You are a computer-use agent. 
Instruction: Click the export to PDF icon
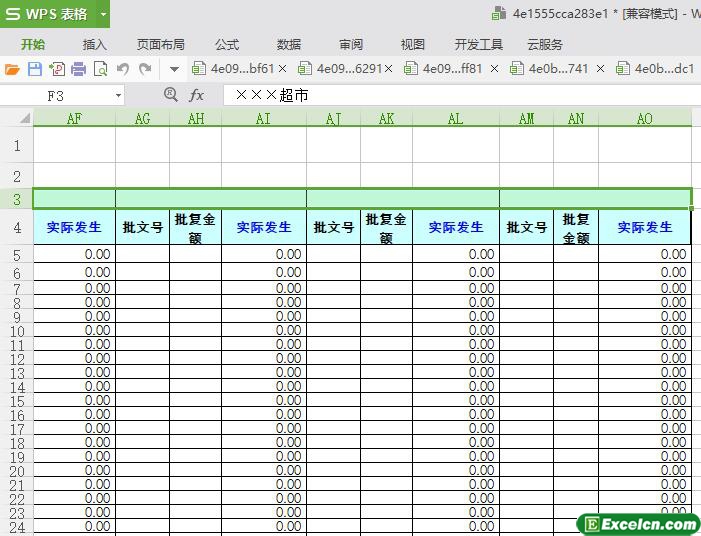(x=56, y=69)
